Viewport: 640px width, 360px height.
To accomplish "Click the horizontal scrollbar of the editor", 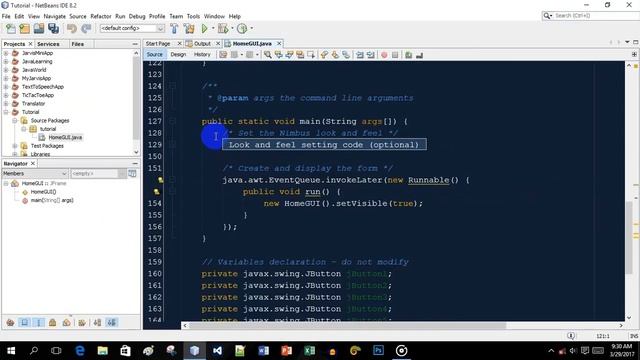I will click(x=348, y=325).
